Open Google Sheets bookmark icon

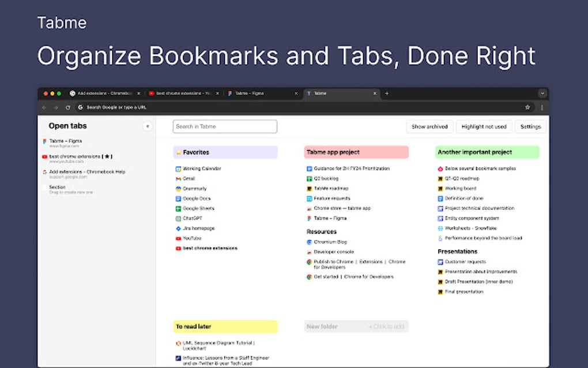coord(179,209)
